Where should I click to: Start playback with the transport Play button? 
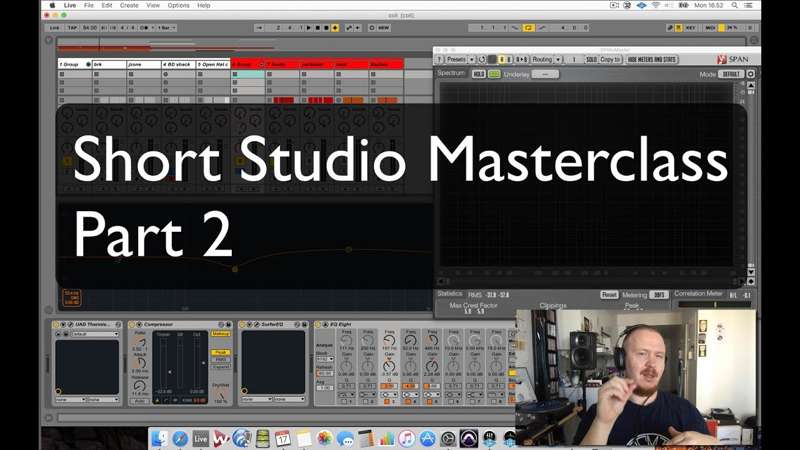coord(309,28)
